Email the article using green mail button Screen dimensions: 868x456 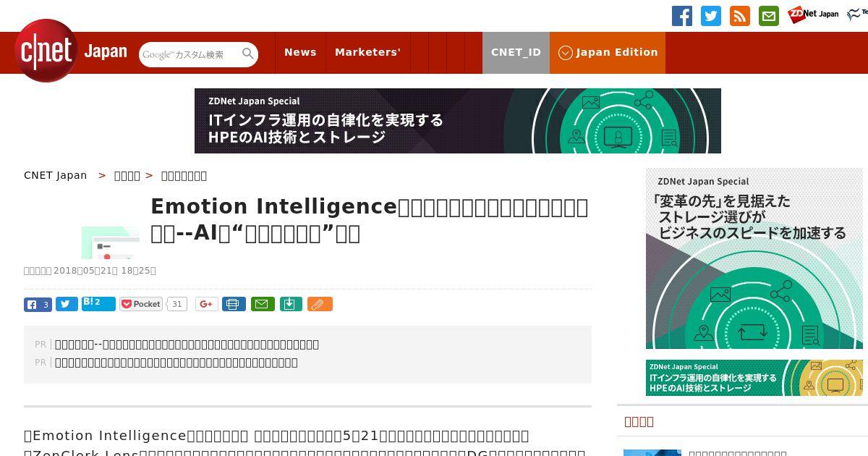[263, 304]
